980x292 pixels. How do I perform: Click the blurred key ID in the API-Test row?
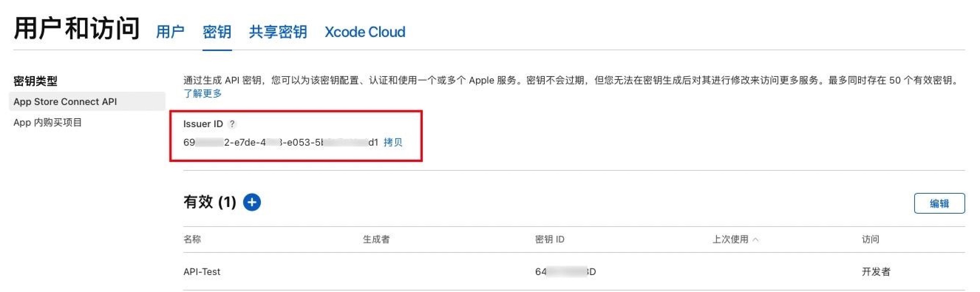pyautogui.click(x=565, y=271)
